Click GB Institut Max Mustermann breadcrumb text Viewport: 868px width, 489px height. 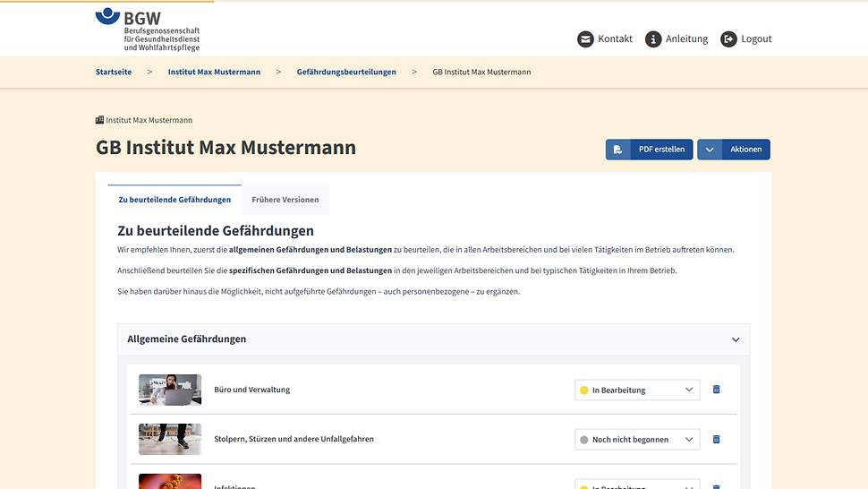[481, 72]
